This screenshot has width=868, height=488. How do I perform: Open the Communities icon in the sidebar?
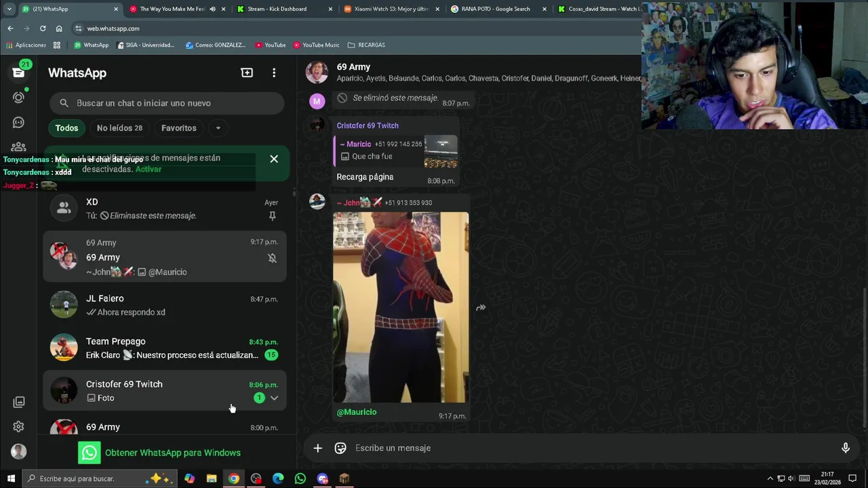18,146
